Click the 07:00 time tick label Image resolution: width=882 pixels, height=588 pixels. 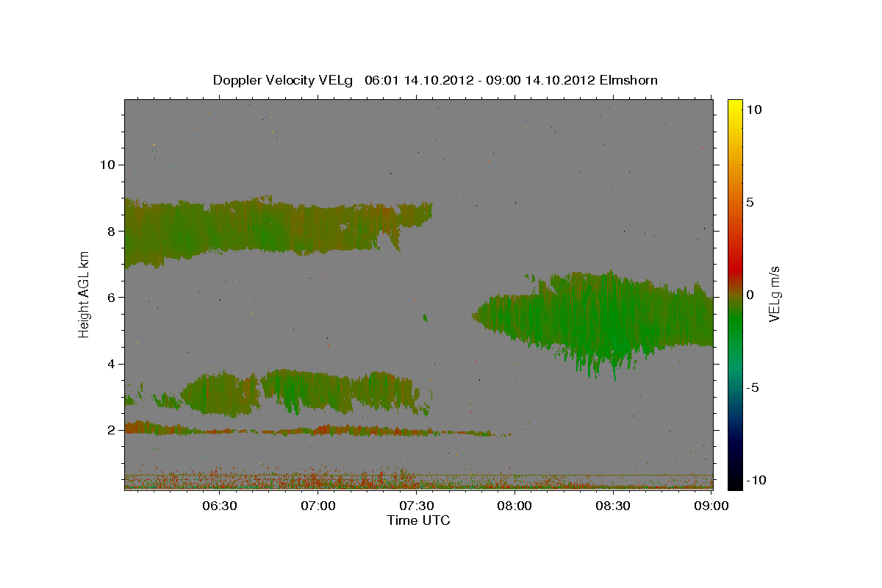(318, 506)
